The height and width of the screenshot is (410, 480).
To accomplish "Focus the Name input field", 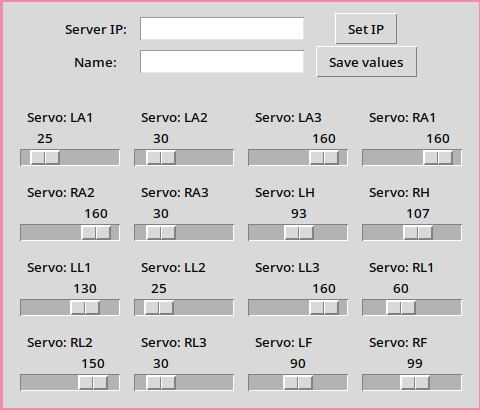I will 222,62.
